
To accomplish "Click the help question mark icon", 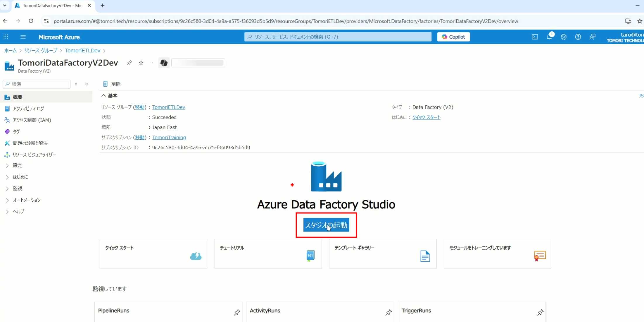I will pyautogui.click(x=578, y=37).
